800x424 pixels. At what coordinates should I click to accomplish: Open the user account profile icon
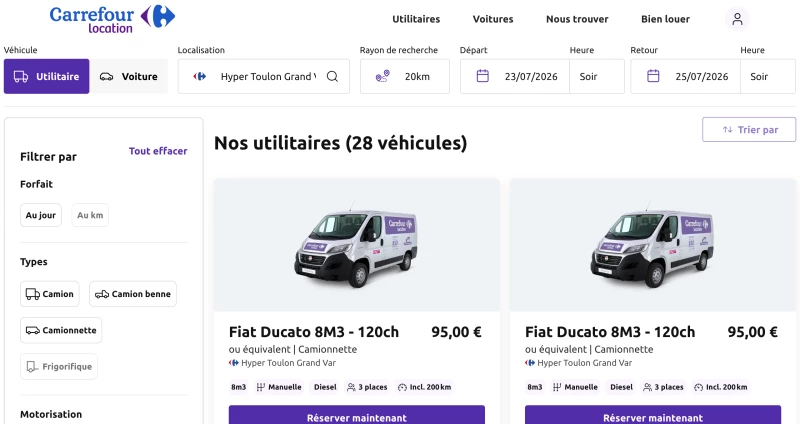pyautogui.click(x=737, y=19)
